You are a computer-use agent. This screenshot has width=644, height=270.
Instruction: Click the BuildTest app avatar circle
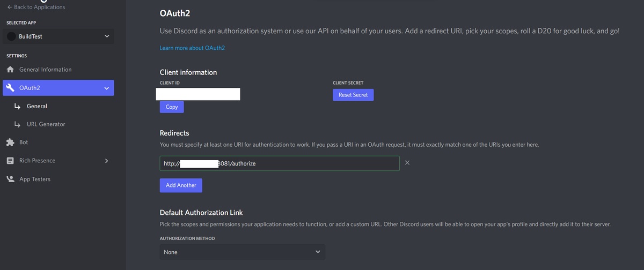pyautogui.click(x=12, y=36)
